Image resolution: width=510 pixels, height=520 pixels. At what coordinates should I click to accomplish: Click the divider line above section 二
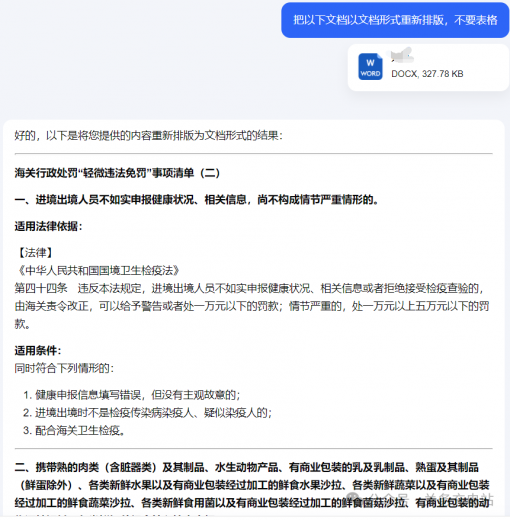coord(253,448)
